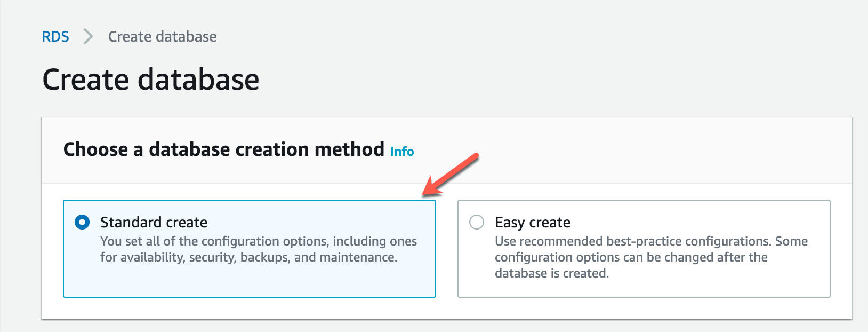Click the Choose a database creation method heading
The image size is (868, 332).
(x=223, y=149)
